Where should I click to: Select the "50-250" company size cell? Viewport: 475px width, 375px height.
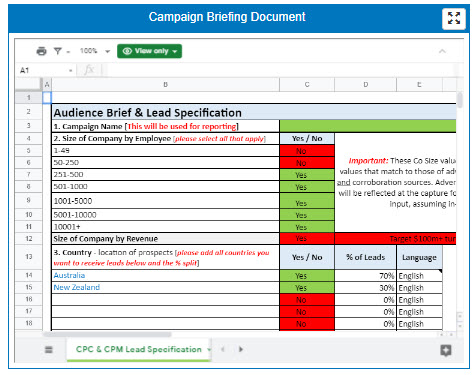pyautogui.click(x=165, y=163)
